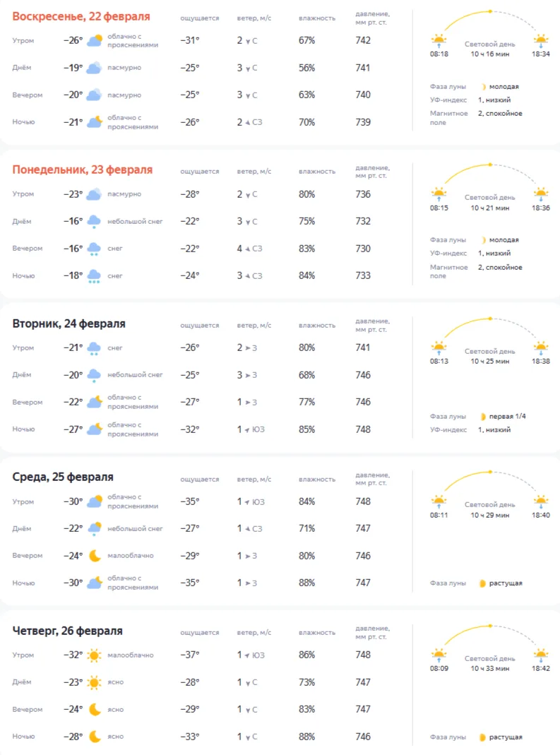Click Tuesday's first-quarter moon phase icon
This screenshot has width=560, height=755.
(x=484, y=416)
